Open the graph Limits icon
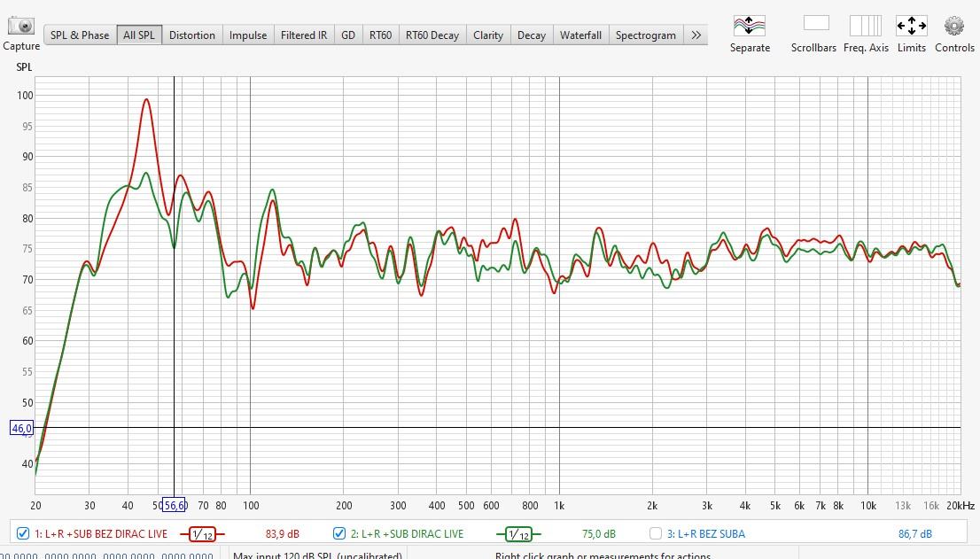 (911, 25)
